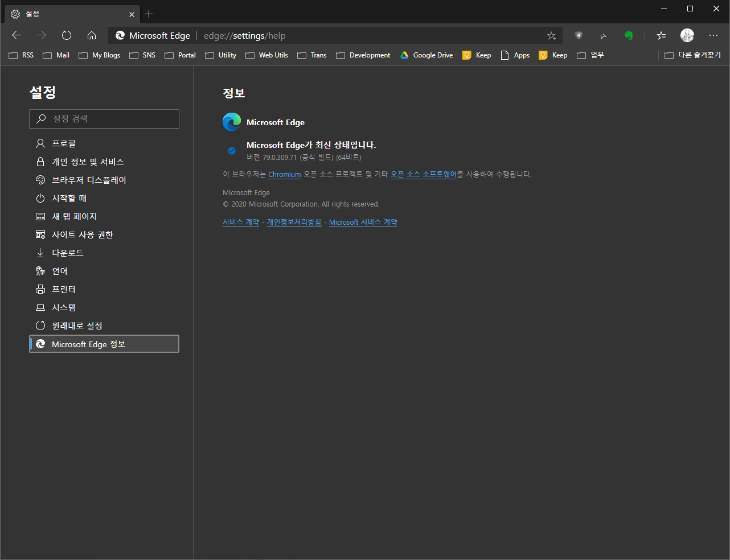Viewport: 730px width, 560px height.
Task: Open the My Blogs bookmarks folder
Action: [x=99, y=55]
